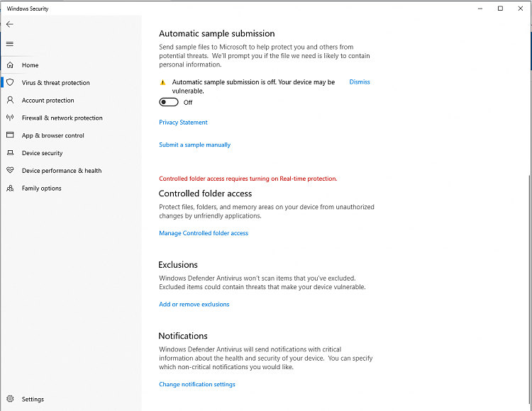Minimize the Windows Security window
The image size is (532, 411).
(x=480, y=9)
